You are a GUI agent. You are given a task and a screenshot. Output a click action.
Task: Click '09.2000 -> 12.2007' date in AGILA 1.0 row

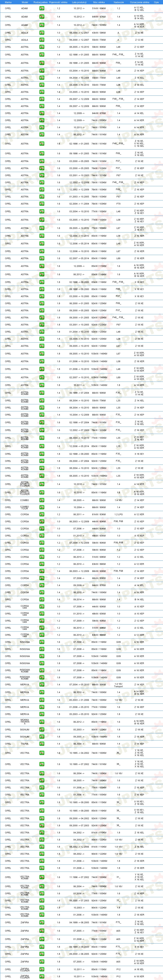[x=79, y=33]
